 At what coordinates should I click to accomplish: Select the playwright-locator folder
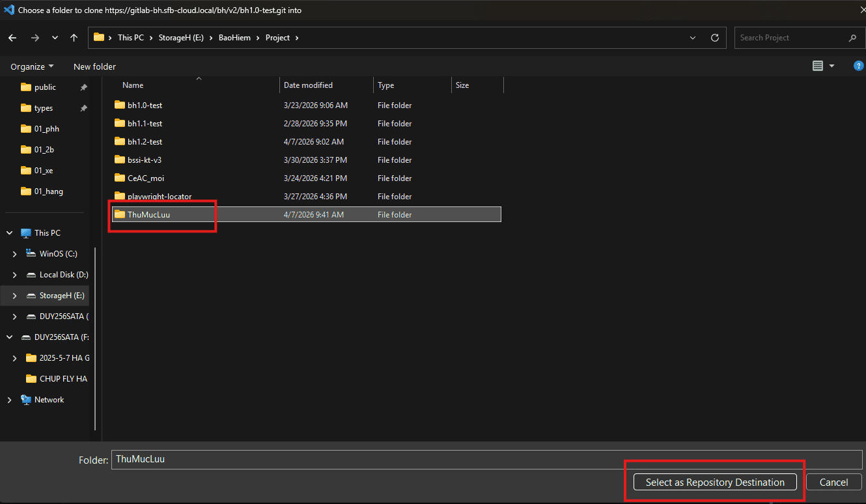point(307,196)
